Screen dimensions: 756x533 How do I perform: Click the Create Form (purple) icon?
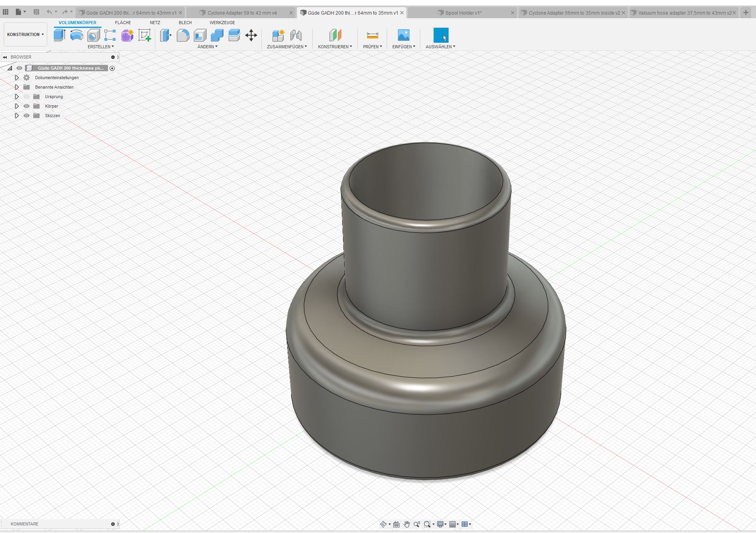(127, 35)
